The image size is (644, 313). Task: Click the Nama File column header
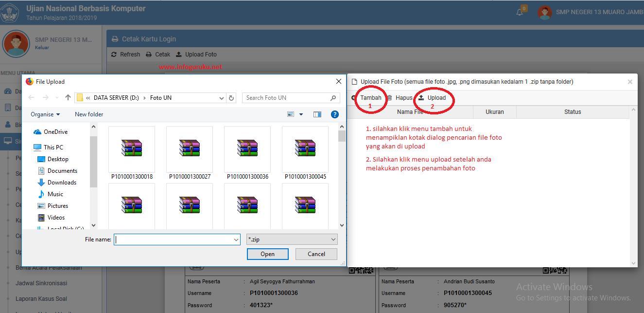pos(411,112)
